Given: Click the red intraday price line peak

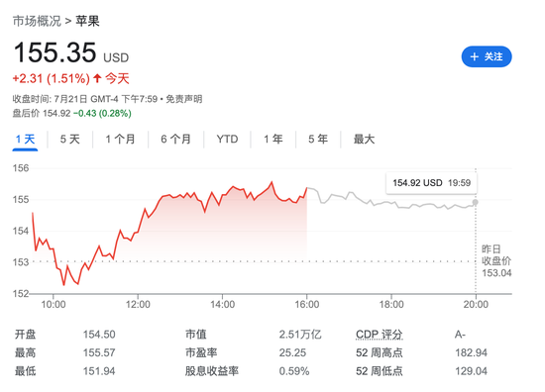Looking at the screenshot, I should (272, 182).
